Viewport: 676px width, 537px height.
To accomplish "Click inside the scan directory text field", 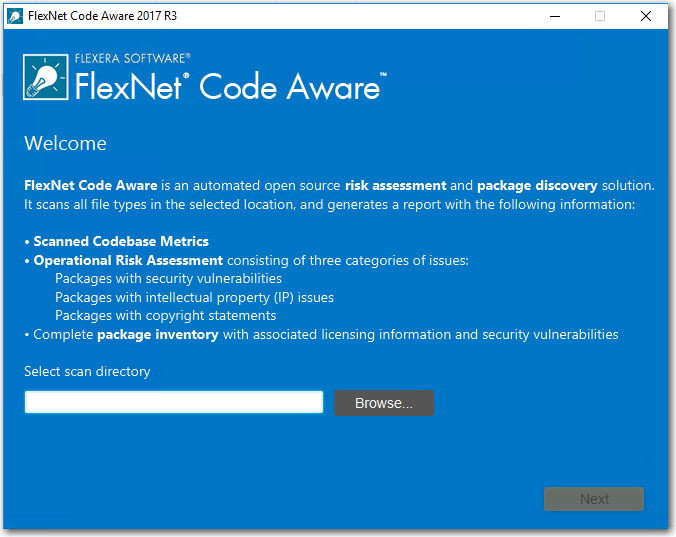I will click(174, 402).
